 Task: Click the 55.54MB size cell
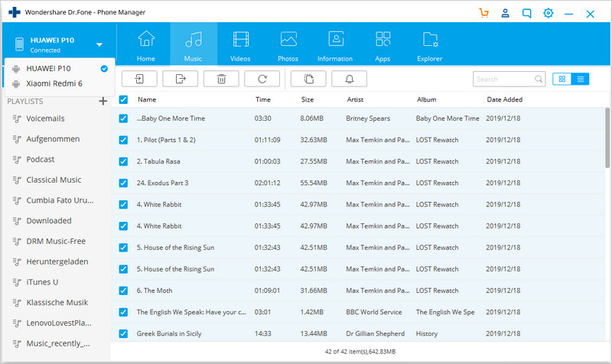click(314, 183)
